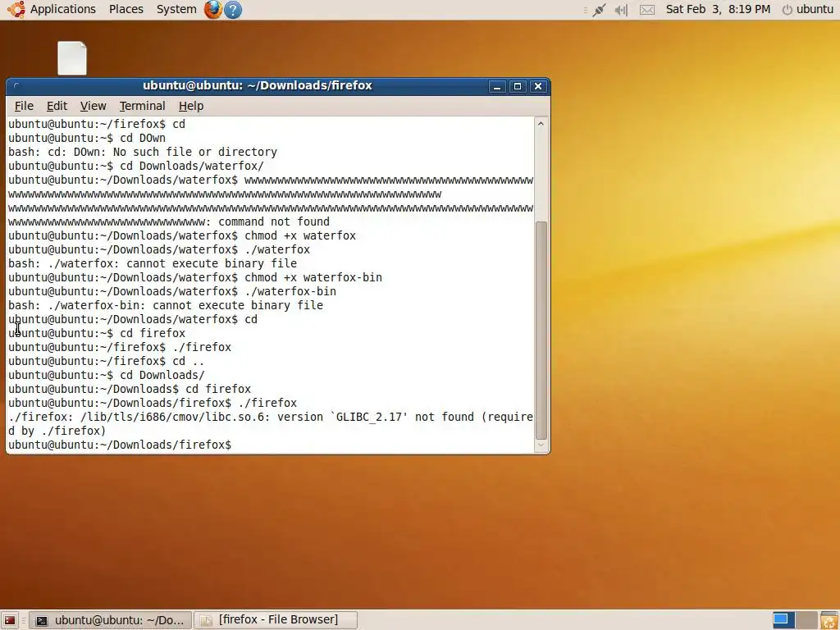Switch to the first workspace
This screenshot has width=840, height=630.
782,620
